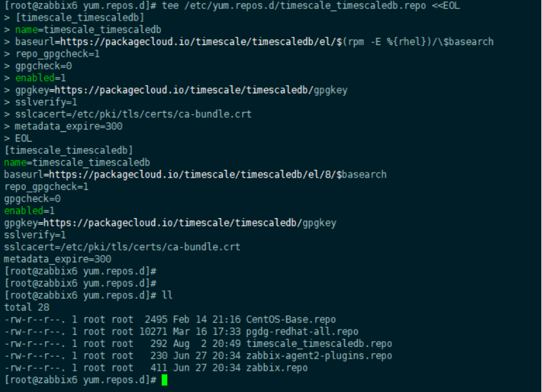The width and height of the screenshot is (542, 392).
Task: Click the [timescale_timescaledb] output section header
Action: click(x=68, y=151)
